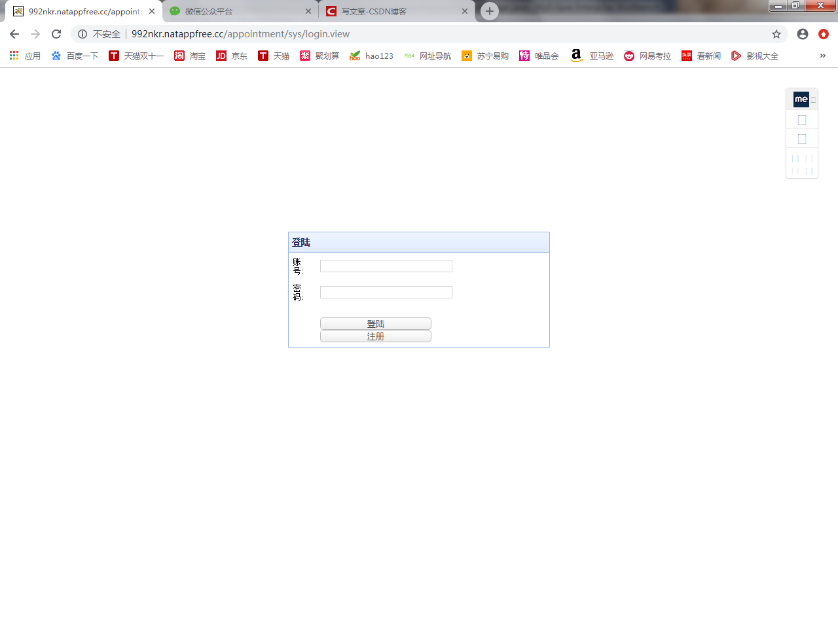Viewport: 838px width, 644px height.
Task: Click the 不安全 site info icon
Action: coord(82,34)
